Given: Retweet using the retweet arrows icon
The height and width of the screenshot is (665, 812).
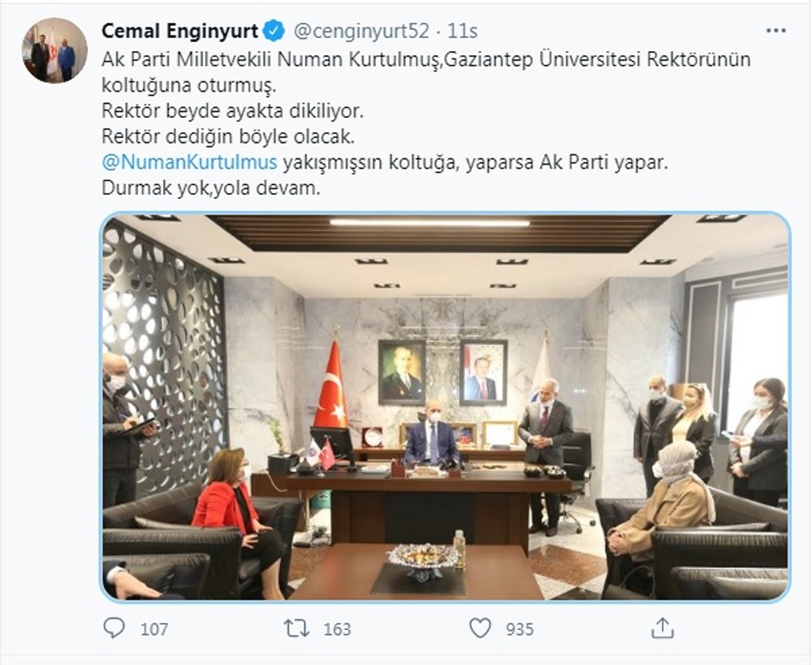Looking at the screenshot, I should point(296,628).
